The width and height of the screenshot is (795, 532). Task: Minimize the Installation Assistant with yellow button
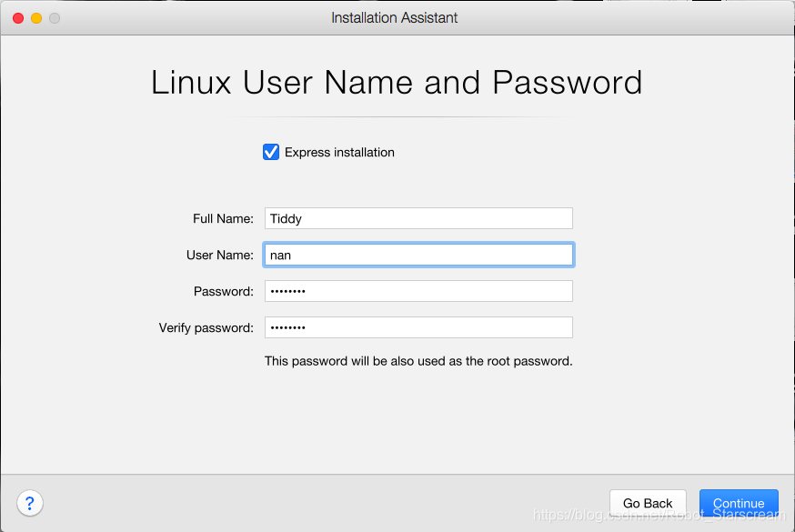[x=36, y=18]
